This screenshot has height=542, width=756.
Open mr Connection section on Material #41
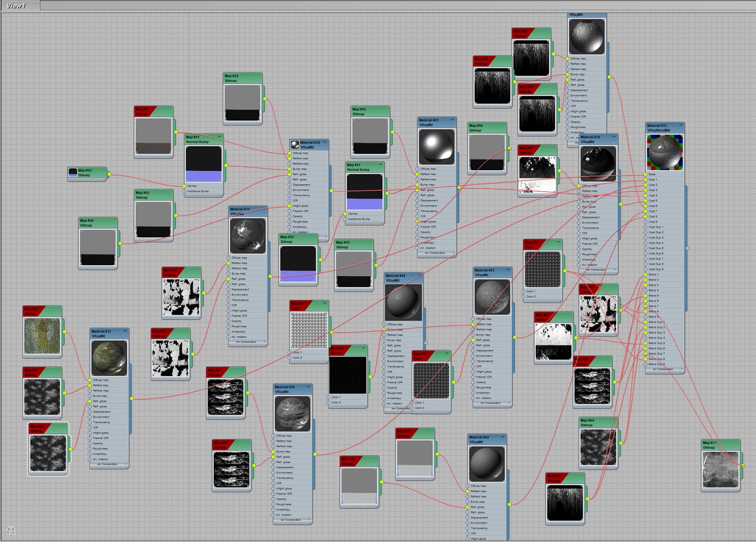pyautogui.click(x=437, y=253)
